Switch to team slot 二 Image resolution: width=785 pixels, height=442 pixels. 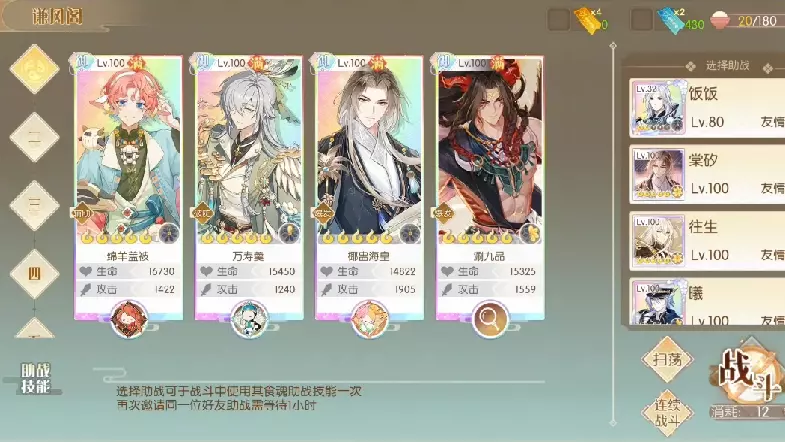pyautogui.click(x=35, y=137)
